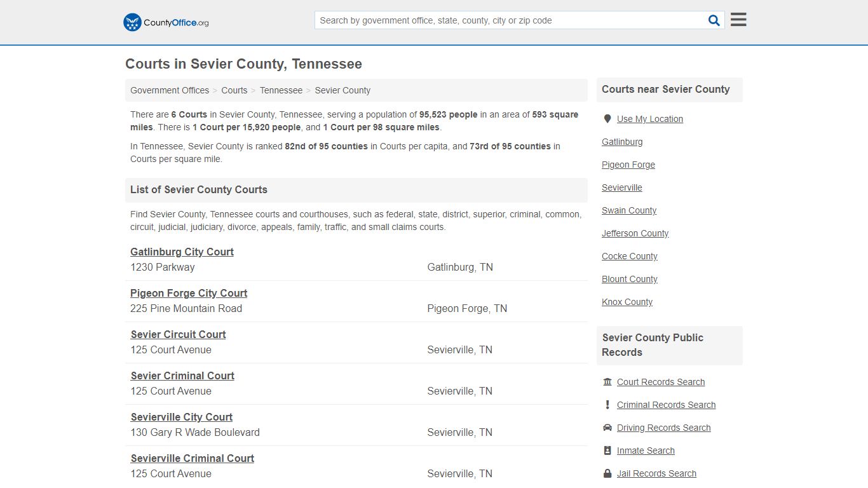Click the inmate icon beside Inmate Search

(607, 451)
